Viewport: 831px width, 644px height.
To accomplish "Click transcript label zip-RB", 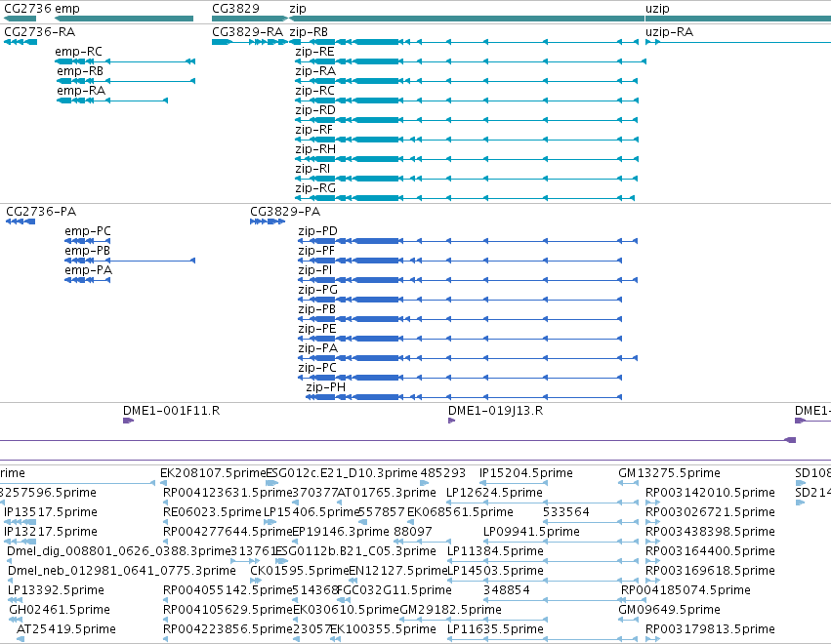I will coord(309,32).
